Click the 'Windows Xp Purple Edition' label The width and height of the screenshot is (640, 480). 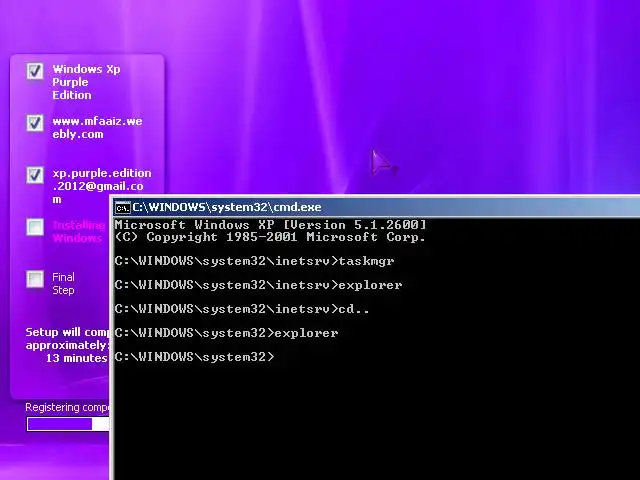click(86, 82)
